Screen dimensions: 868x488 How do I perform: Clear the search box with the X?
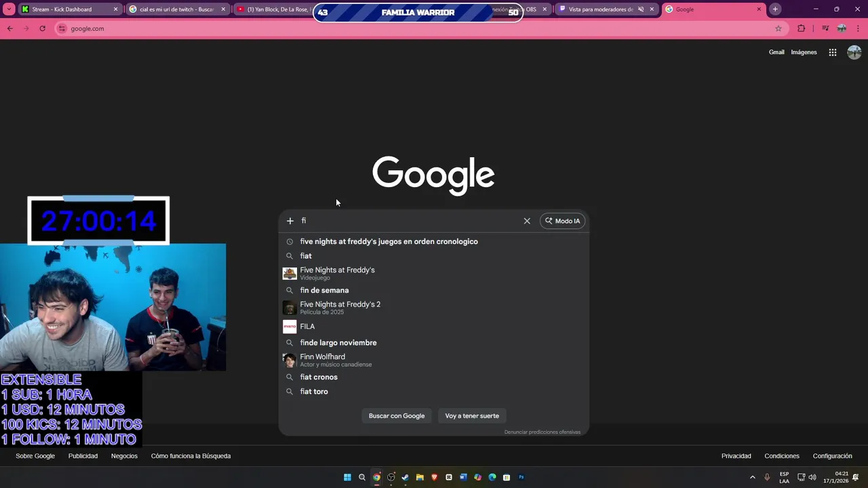tap(527, 221)
